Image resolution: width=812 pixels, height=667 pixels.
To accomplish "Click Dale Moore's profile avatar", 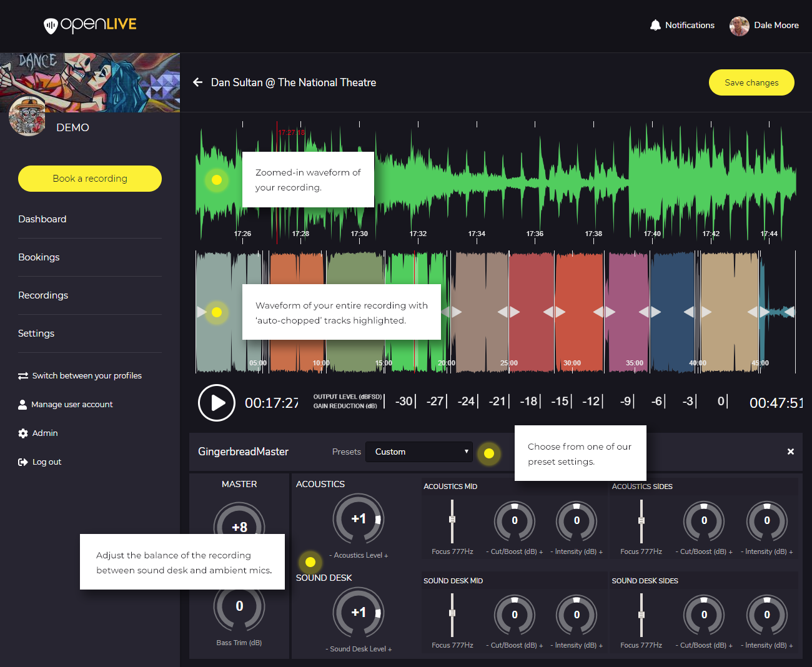I will tap(739, 26).
